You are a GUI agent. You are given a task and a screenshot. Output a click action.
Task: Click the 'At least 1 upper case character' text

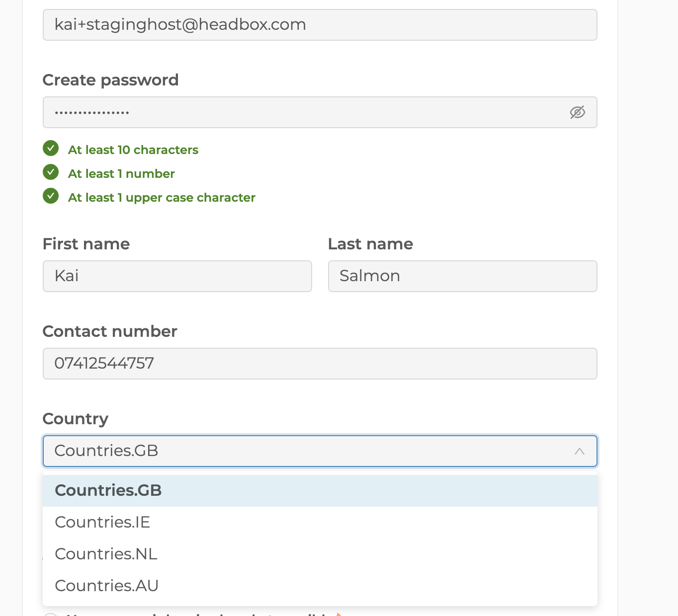pyautogui.click(x=162, y=198)
